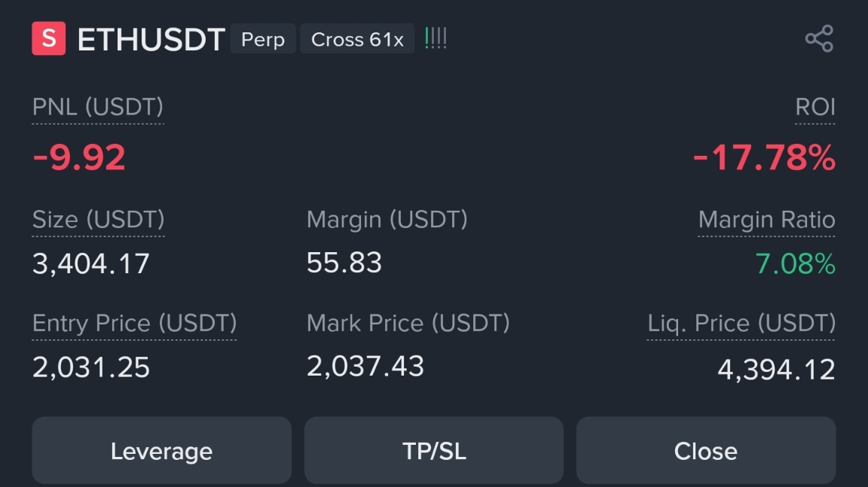Tap the Entry Price (USDT) label

click(x=135, y=324)
